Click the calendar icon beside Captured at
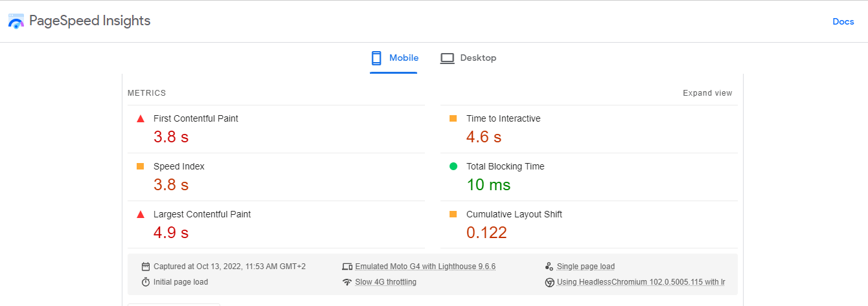Image resolution: width=868 pixels, height=306 pixels. tap(146, 266)
